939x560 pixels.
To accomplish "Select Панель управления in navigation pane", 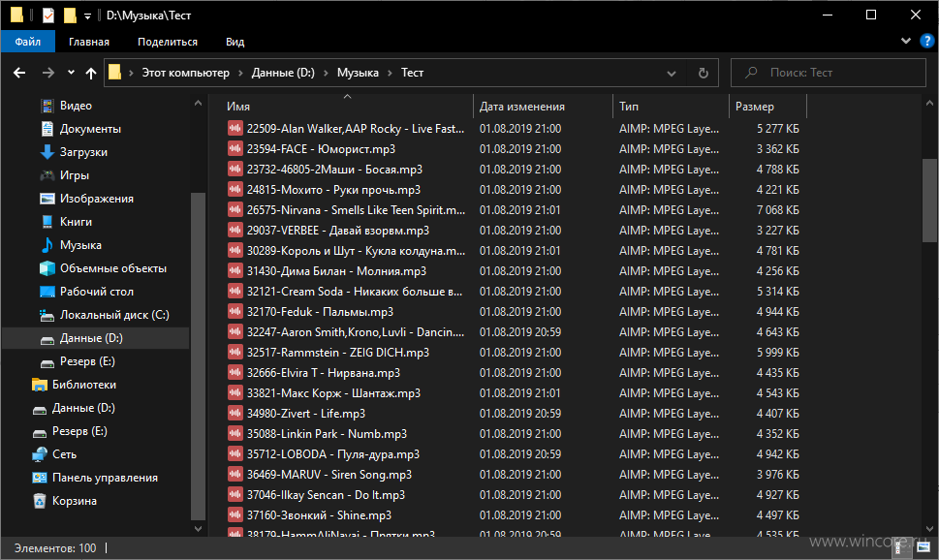I will click(95, 478).
